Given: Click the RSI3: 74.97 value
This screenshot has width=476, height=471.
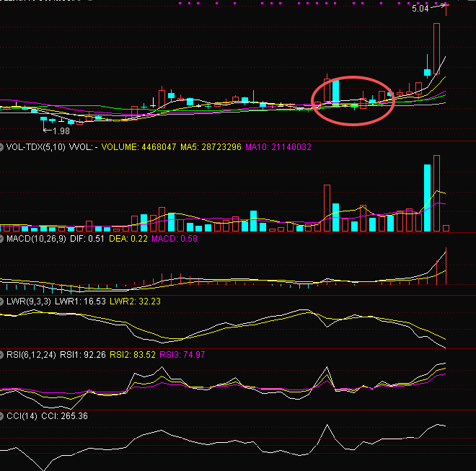Looking at the screenshot, I should 182,355.
